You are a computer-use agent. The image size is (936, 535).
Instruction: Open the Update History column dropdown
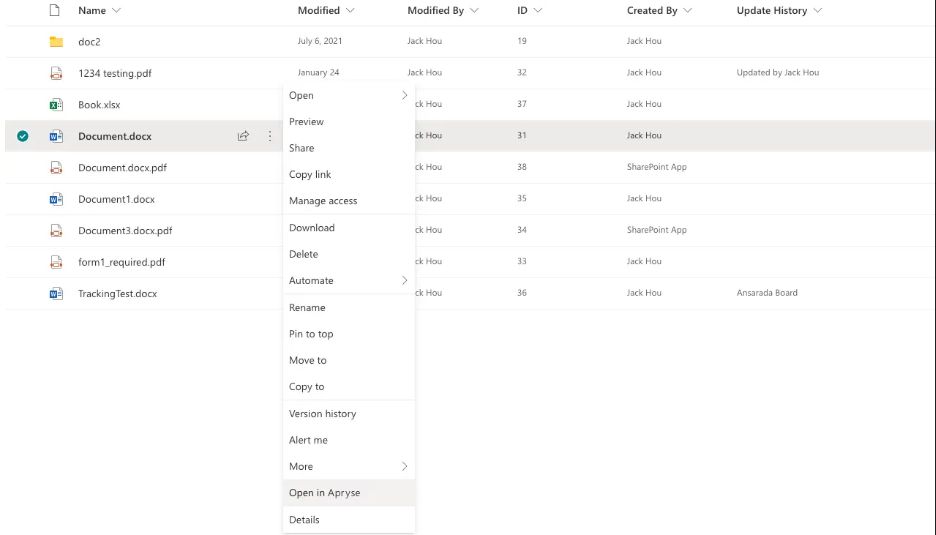818,11
